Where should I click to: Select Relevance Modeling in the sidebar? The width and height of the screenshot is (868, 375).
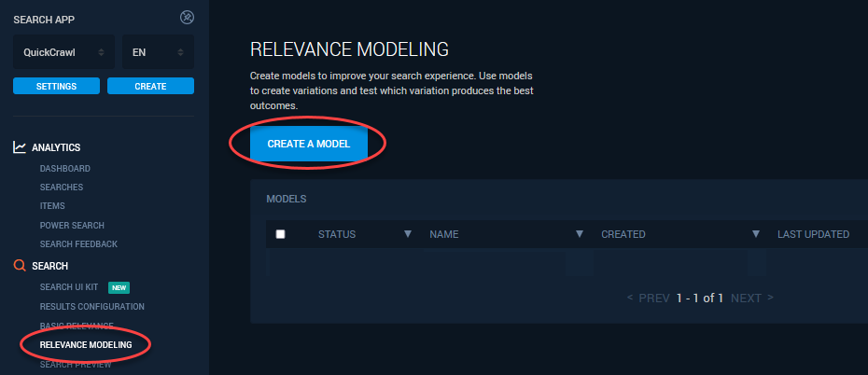click(86, 345)
